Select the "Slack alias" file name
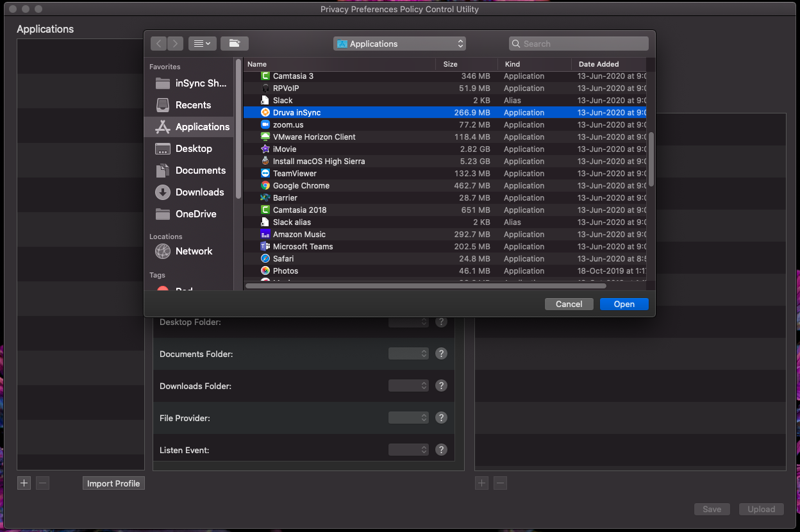Viewport: 800px width, 532px height. tap(292, 222)
